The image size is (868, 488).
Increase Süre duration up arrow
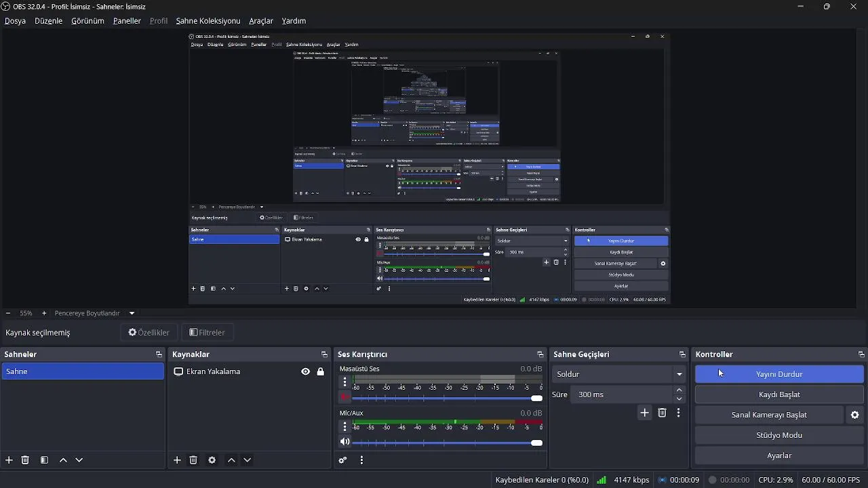coord(679,390)
